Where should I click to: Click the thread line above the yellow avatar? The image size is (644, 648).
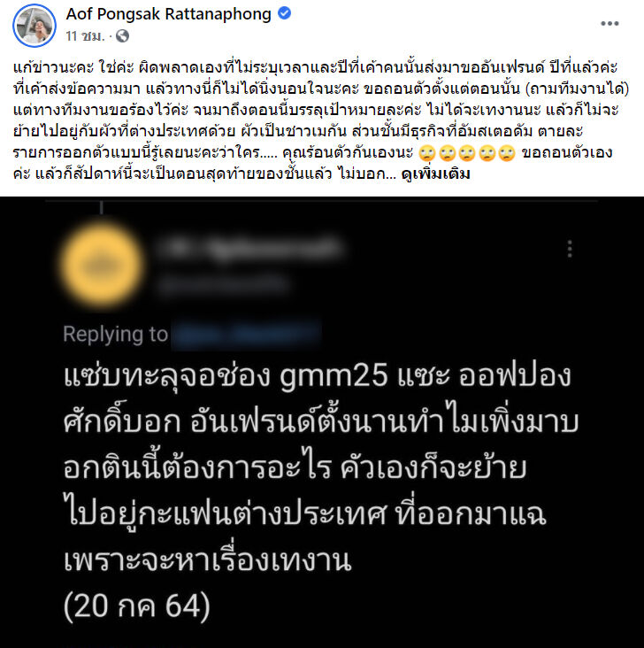point(102,207)
